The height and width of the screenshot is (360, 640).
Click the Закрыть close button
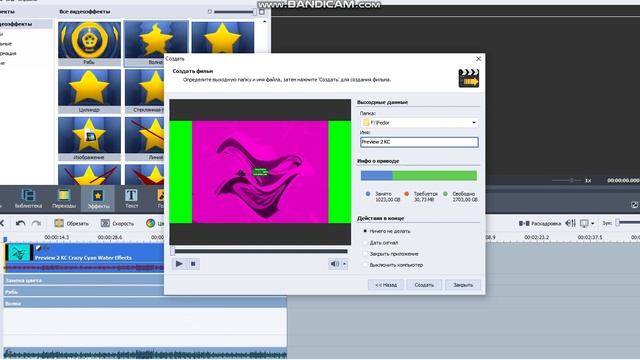click(463, 285)
